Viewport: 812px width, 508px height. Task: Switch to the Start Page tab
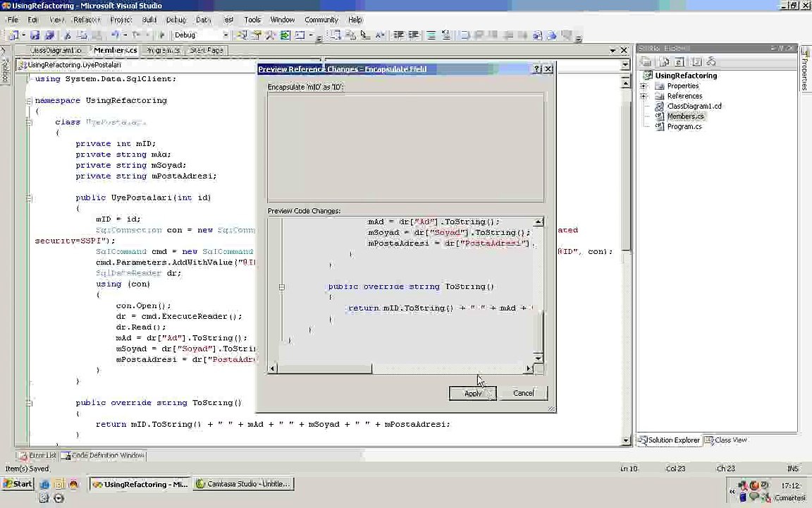click(206, 50)
